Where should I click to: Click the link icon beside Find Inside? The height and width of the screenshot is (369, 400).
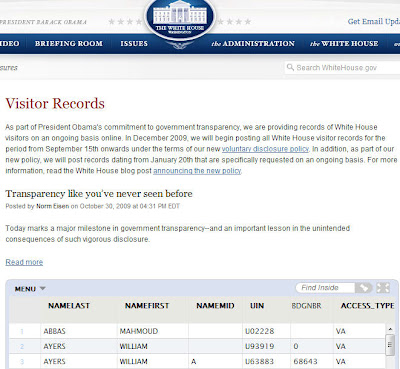tap(364, 287)
